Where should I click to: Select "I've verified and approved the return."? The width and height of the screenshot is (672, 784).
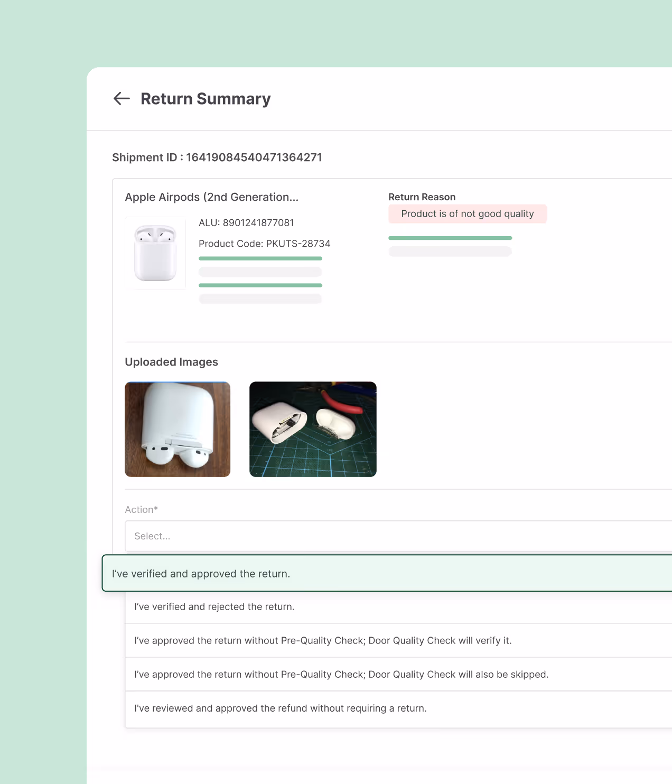201,573
